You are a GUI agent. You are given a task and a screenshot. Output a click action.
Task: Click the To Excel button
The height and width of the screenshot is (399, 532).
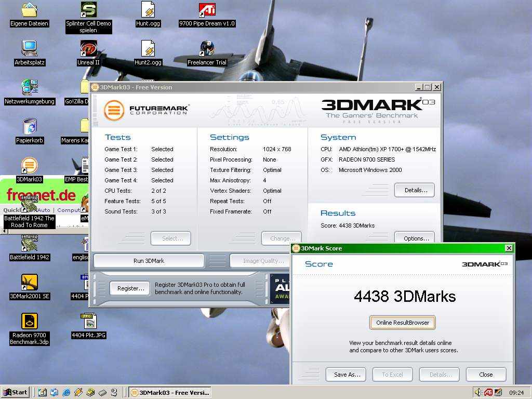pos(393,375)
